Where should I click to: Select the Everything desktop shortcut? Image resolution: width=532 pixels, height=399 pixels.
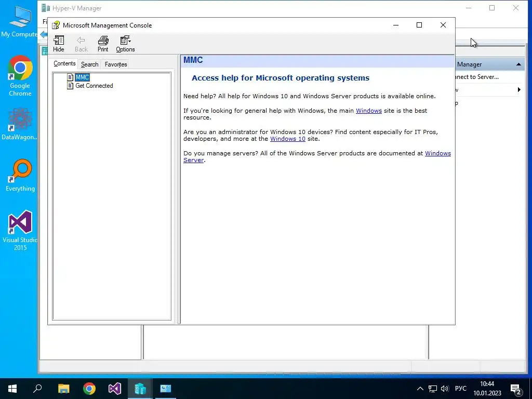coord(20,176)
